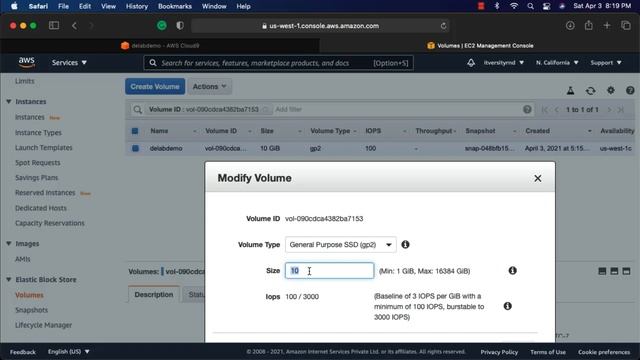640x360 pixels.
Task: Open Cookie preferences link
Action: click(x=604, y=352)
